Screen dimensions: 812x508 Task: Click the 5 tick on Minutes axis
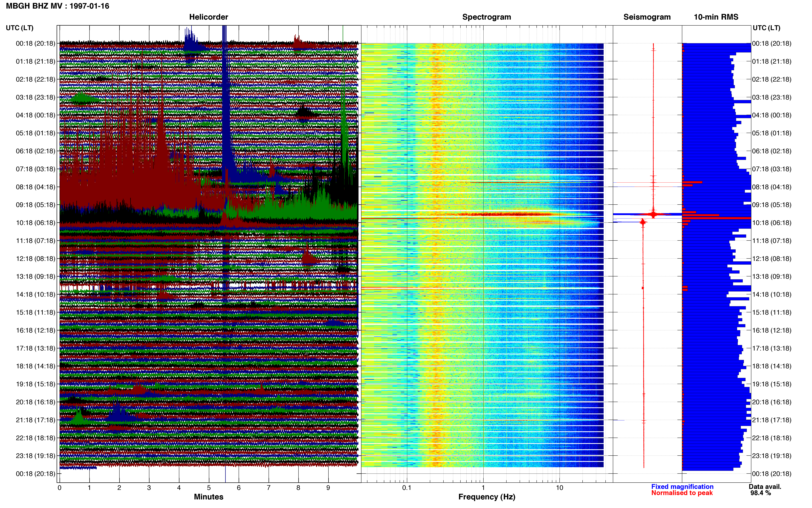[209, 488]
